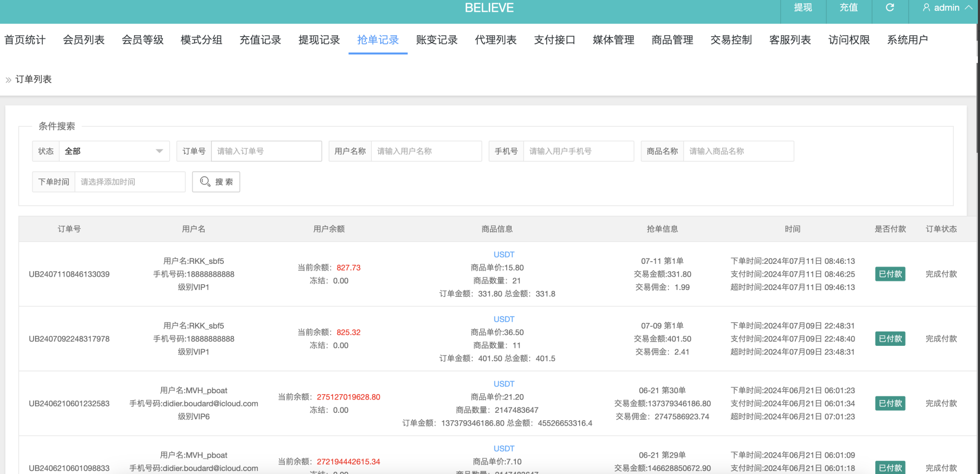Click USDT link in order UB2407110846133039 row
Screen dimensions: 980x474
coord(504,255)
